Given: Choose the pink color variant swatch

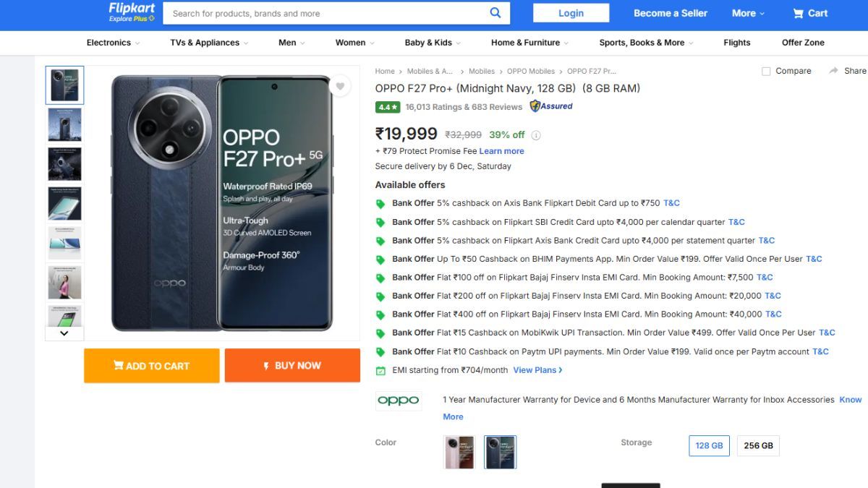Looking at the screenshot, I should [459, 452].
